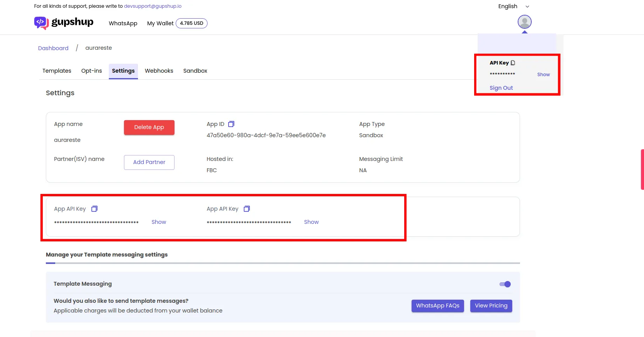Click the Manage your Template messaging settings heading
This screenshot has height=337, width=644.
[x=107, y=255]
